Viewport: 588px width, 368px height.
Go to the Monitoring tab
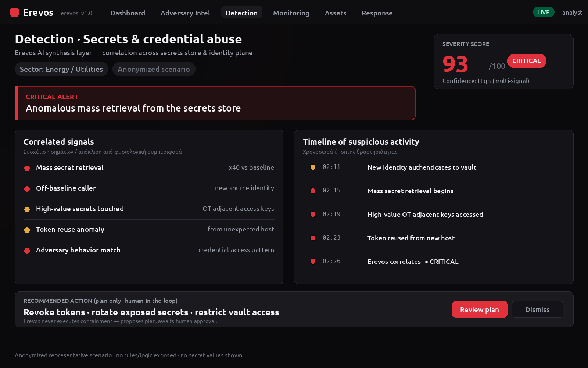pos(291,13)
